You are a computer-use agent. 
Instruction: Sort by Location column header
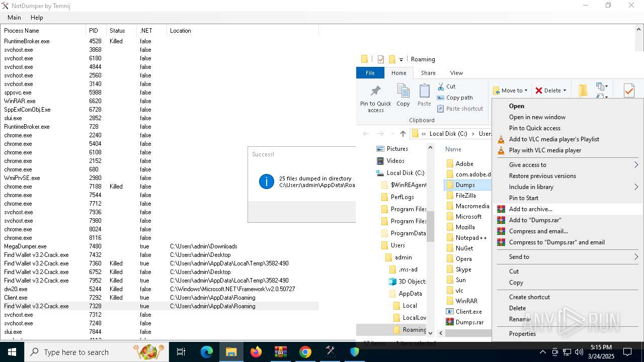243,31
